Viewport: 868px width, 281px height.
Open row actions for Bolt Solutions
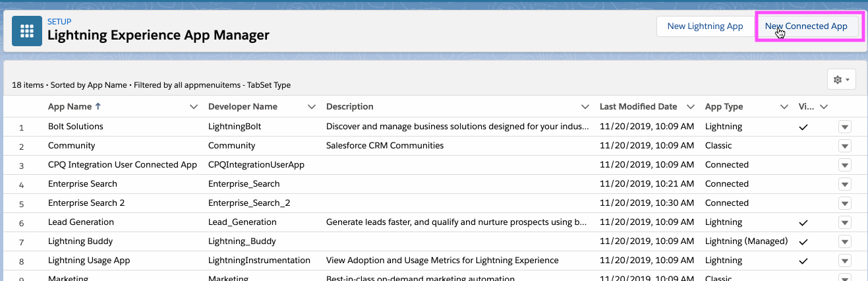(844, 127)
